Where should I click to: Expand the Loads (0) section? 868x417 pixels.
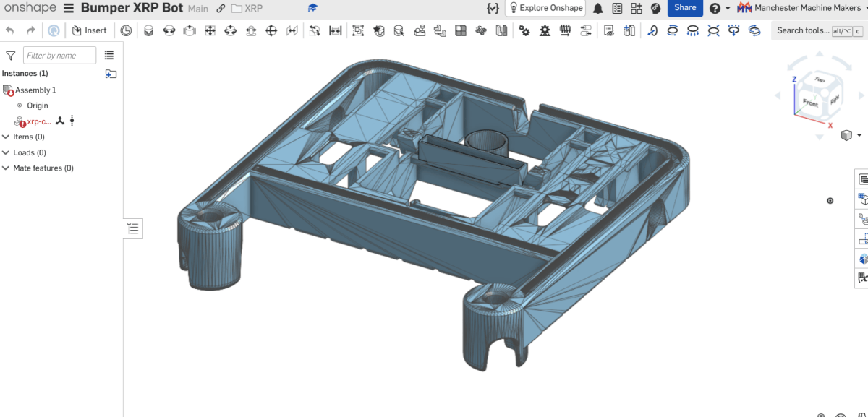pyautogui.click(x=30, y=152)
